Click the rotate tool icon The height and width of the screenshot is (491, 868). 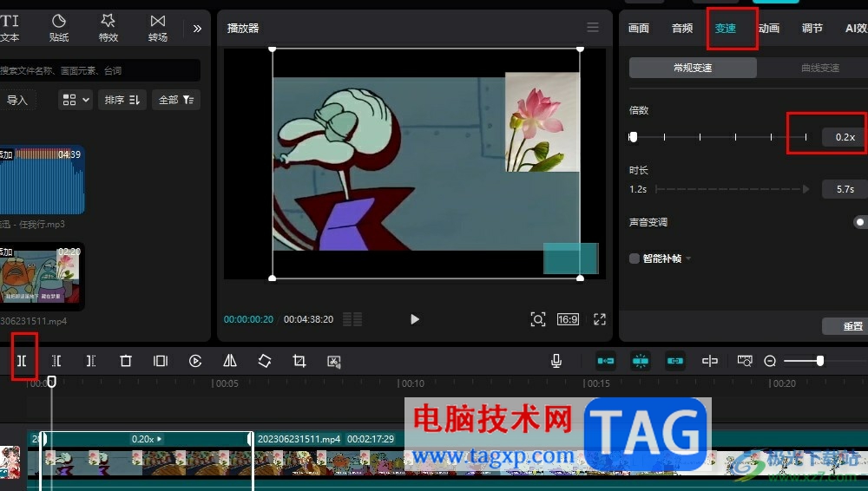coord(265,361)
